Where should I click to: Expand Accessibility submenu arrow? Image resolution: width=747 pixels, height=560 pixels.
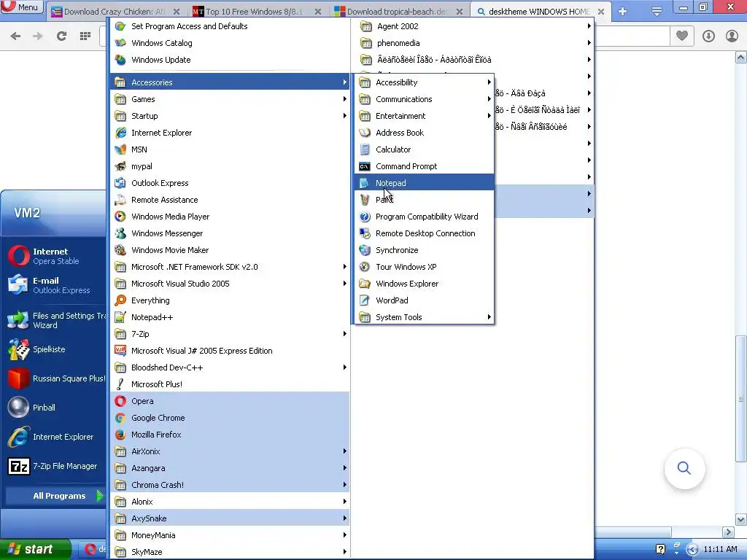coord(489,82)
